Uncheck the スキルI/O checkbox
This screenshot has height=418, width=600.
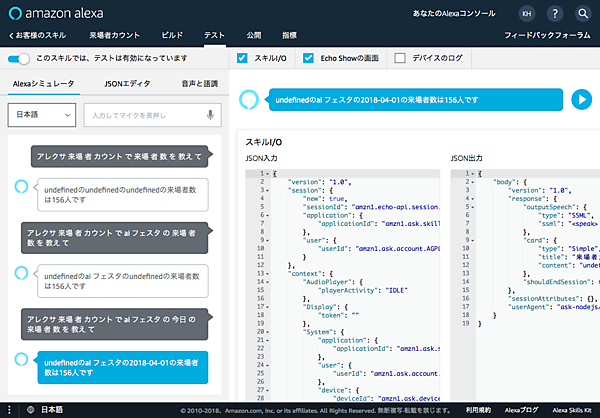tap(243, 58)
